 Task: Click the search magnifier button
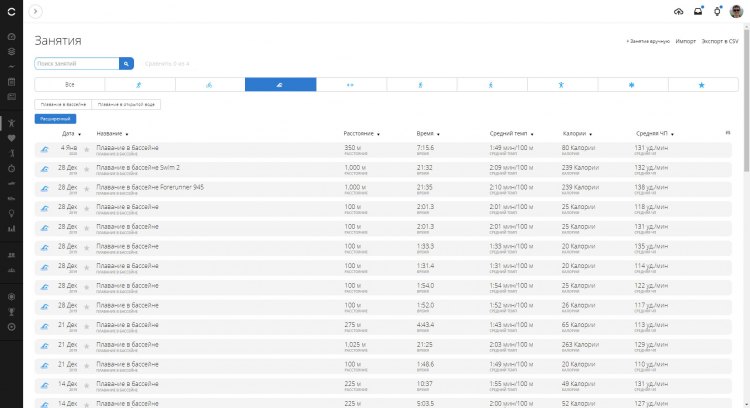point(126,64)
